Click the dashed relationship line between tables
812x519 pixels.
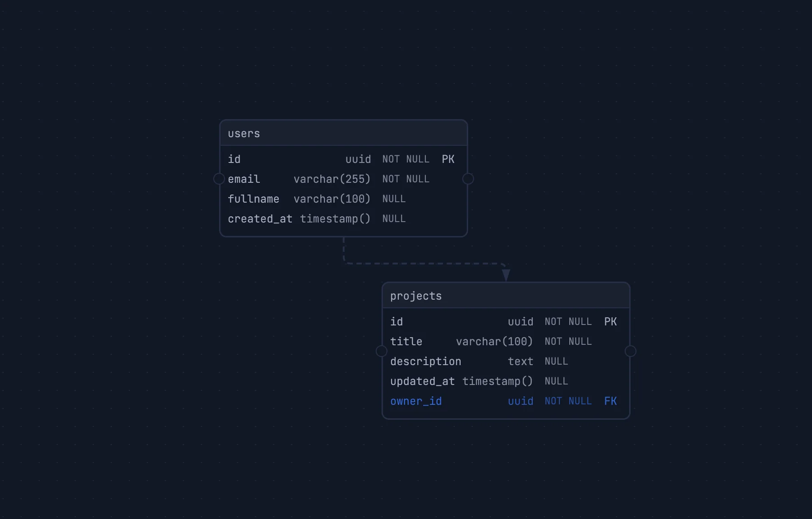pos(424,263)
